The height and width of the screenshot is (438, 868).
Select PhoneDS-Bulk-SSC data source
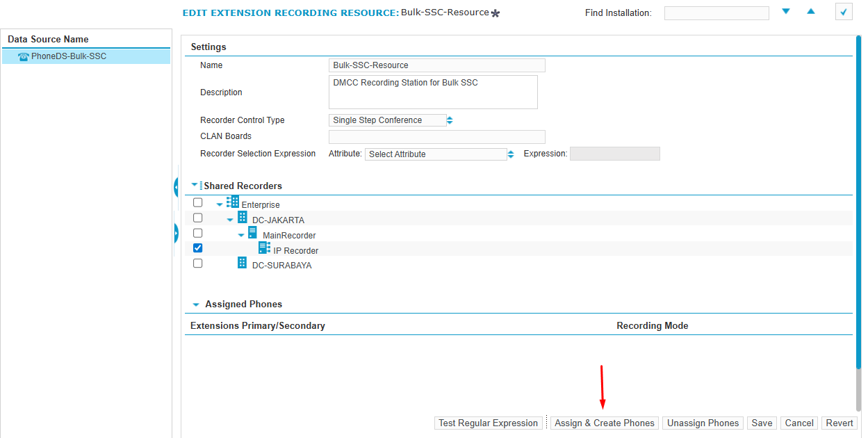[x=69, y=56]
